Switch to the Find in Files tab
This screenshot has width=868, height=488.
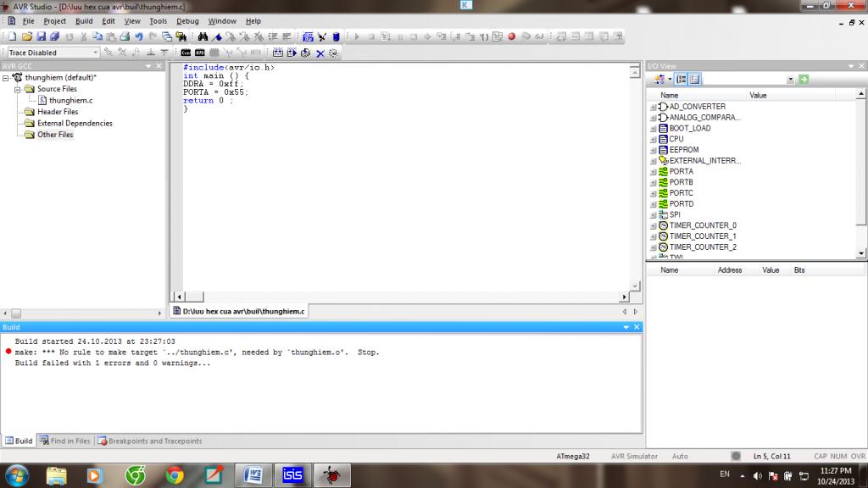(64, 441)
